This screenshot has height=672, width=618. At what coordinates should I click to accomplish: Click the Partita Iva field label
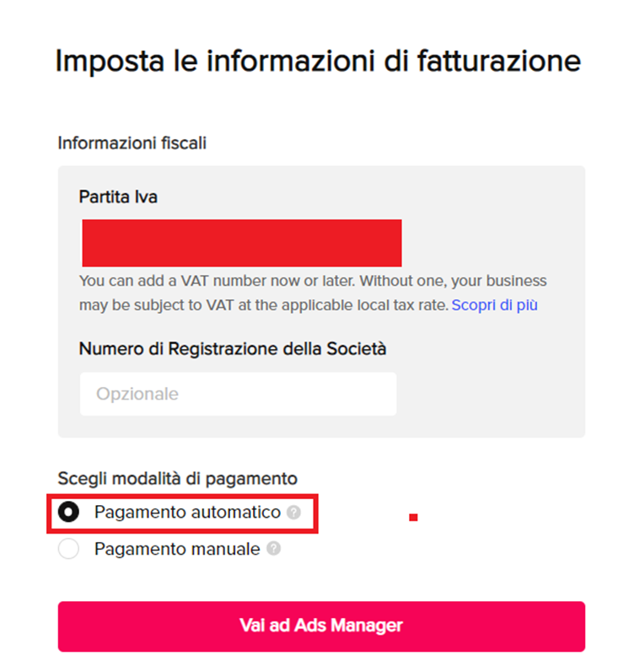(118, 197)
